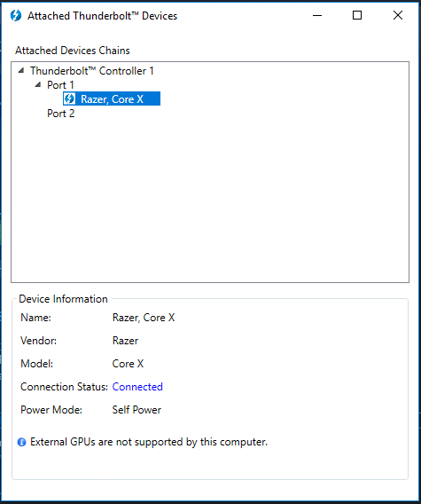Click the Attached Devices Chains heading
421x504 pixels.
pyautogui.click(x=73, y=51)
